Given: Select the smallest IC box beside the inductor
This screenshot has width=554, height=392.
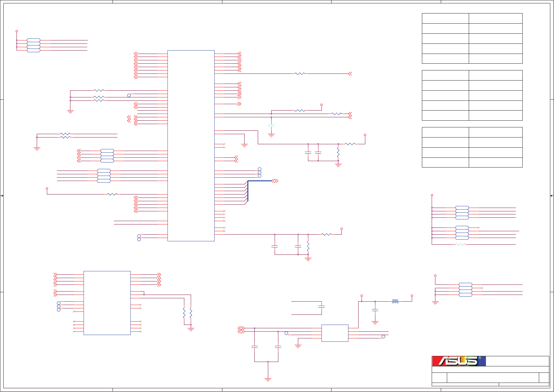Looking at the screenshot, I should (335, 333).
